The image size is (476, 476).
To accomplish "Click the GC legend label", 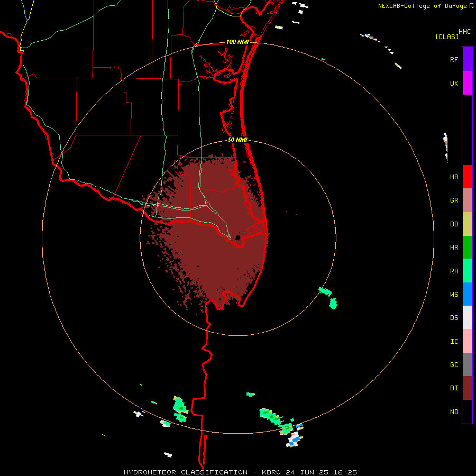I will 454,365.
